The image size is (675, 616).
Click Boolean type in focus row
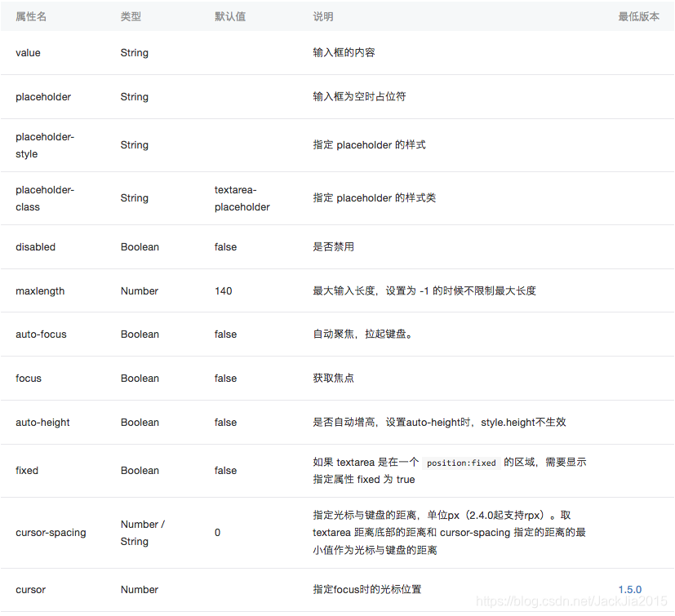click(140, 379)
